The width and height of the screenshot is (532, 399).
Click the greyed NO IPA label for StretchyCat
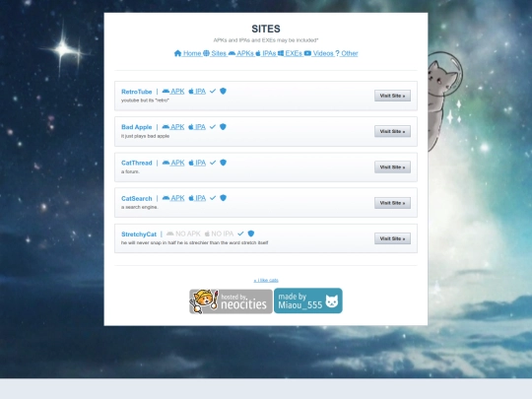[219, 233]
